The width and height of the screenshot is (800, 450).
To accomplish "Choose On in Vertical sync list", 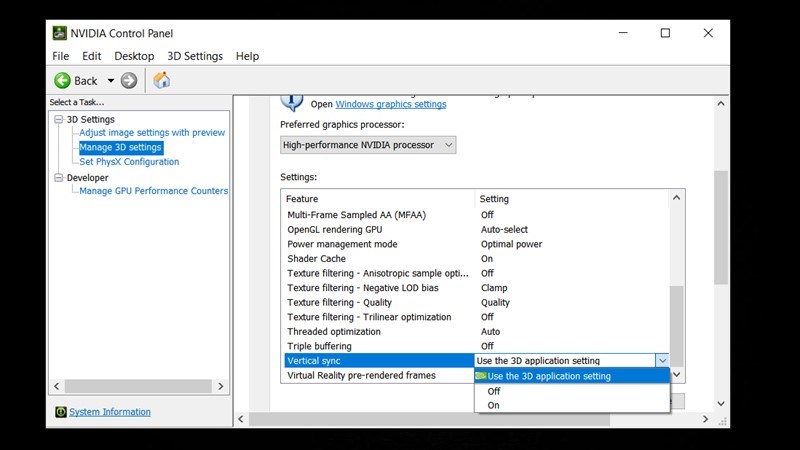I will coord(572,405).
